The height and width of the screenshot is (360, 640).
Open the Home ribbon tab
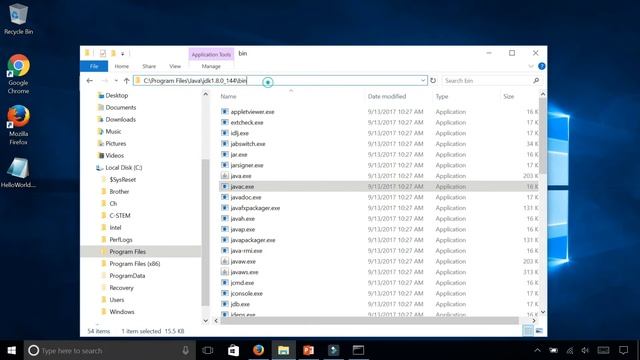122,66
